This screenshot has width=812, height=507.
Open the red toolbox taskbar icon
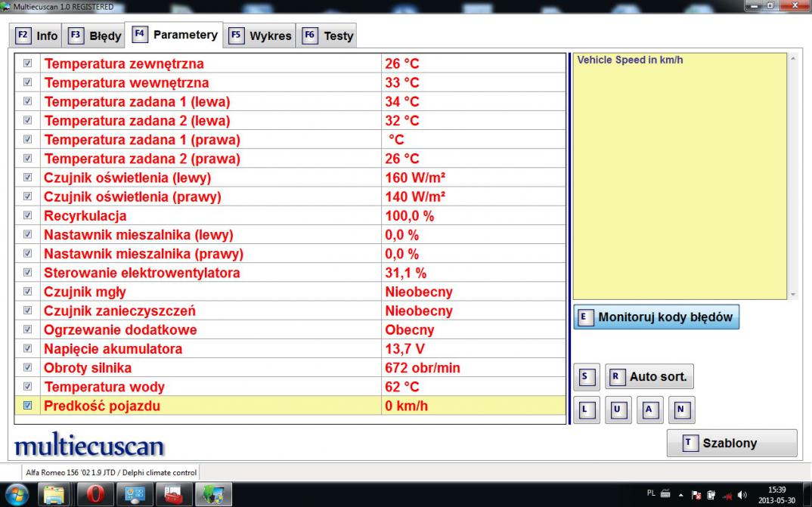tap(174, 494)
